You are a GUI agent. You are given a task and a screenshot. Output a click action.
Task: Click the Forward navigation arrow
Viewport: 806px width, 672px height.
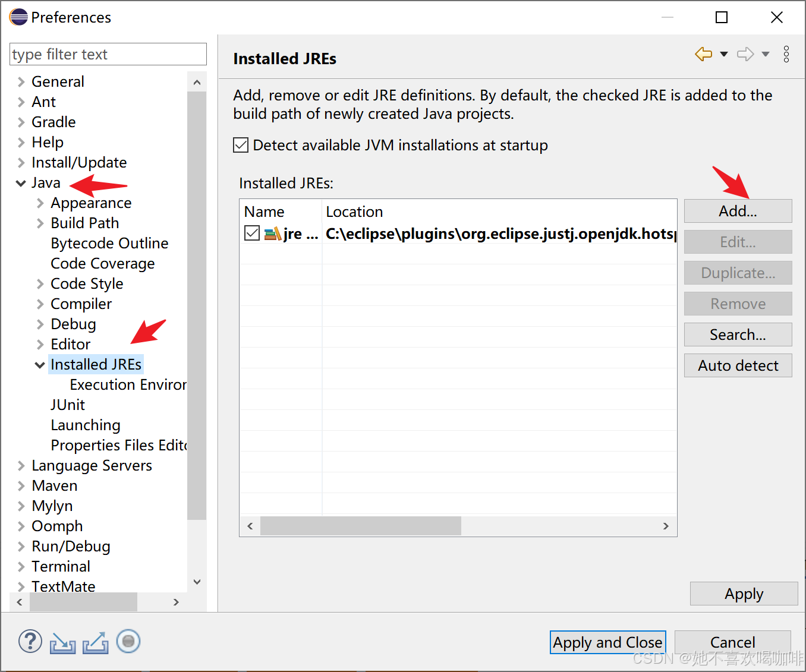[745, 54]
